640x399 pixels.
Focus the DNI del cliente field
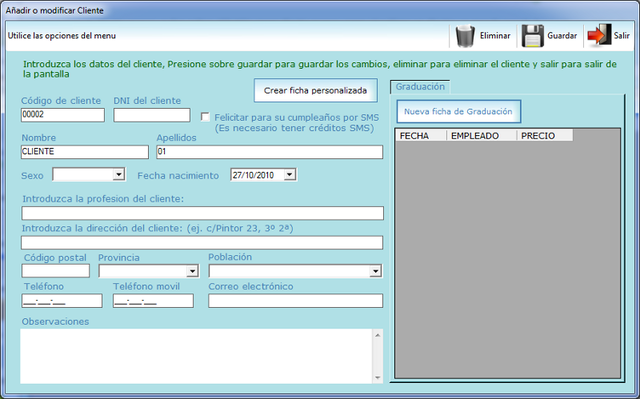(152, 115)
